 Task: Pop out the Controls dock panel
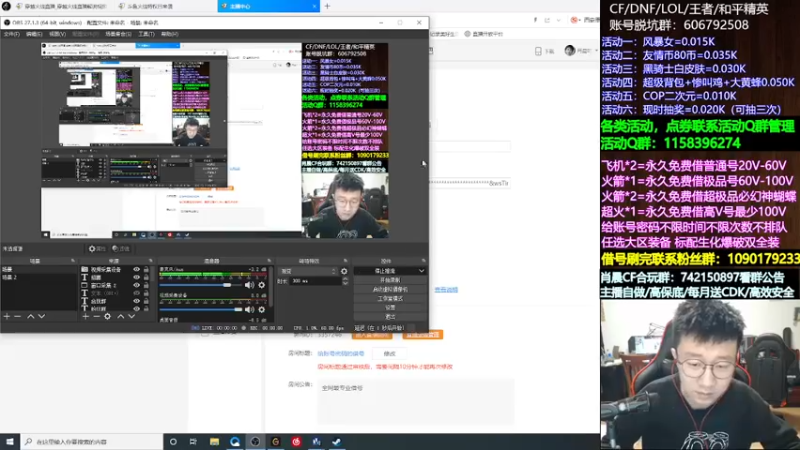click(423, 261)
